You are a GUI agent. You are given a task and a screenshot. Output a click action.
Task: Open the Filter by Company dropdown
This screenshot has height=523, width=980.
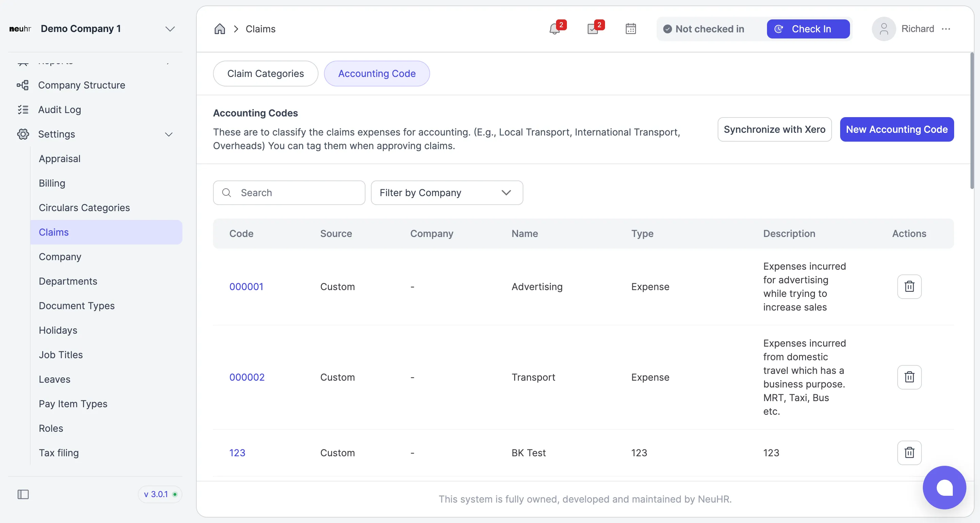[x=447, y=193]
